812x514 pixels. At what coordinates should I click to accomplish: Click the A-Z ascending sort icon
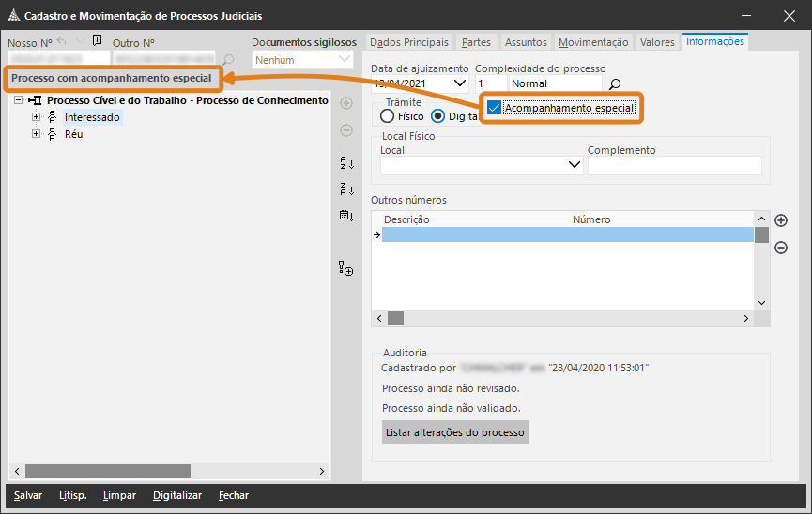(x=346, y=162)
